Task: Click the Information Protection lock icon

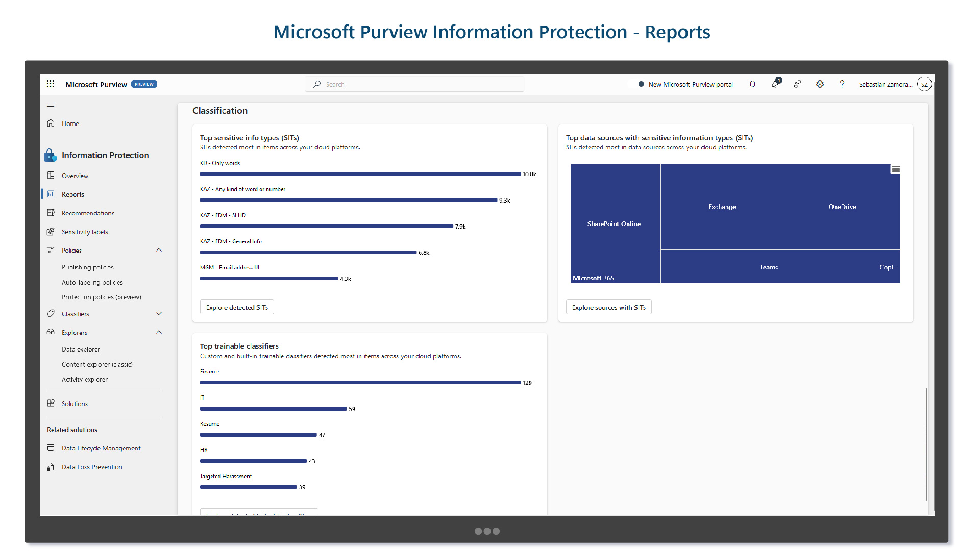Action: [x=50, y=155]
